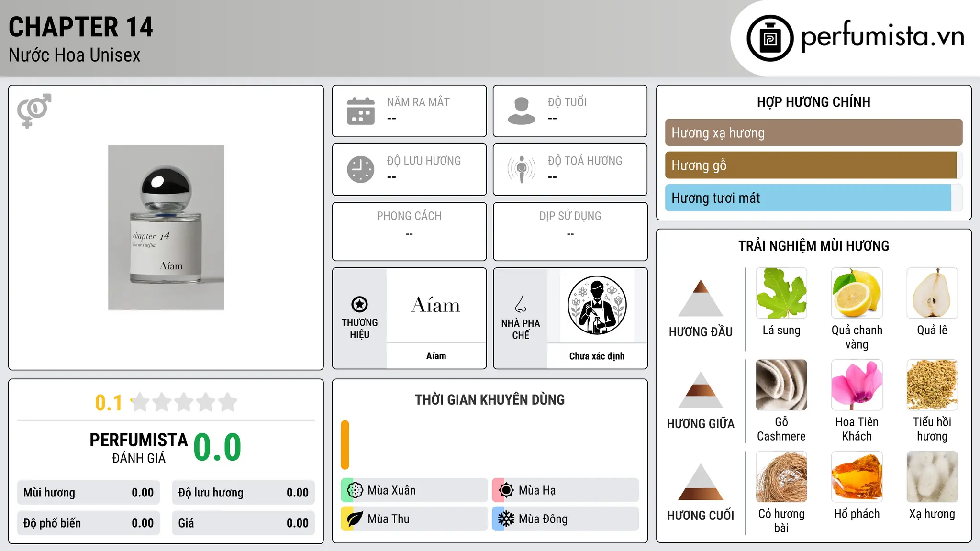980x551 pixels.
Task: Click the Năm ra mắt label
Action: pos(418,102)
